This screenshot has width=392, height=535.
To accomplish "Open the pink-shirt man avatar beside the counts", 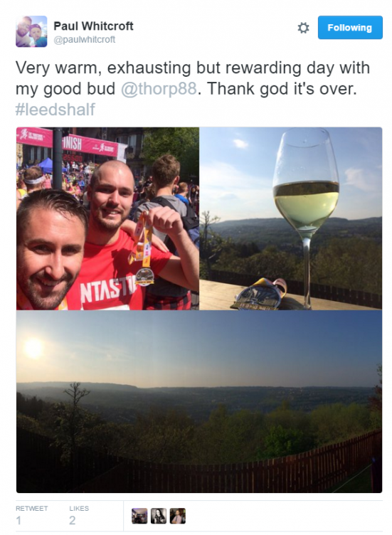I will [178, 516].
